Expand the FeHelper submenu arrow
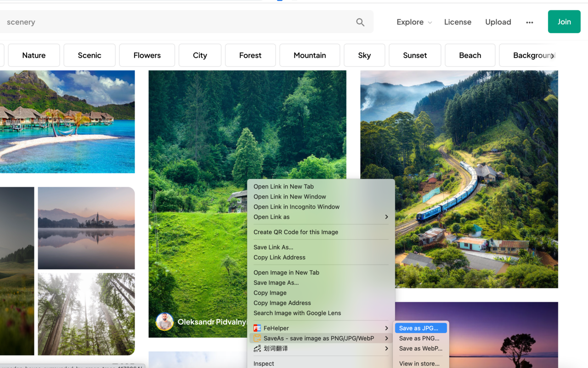The width and height of the screenshot is (588, 368). (x=386, y=328)
